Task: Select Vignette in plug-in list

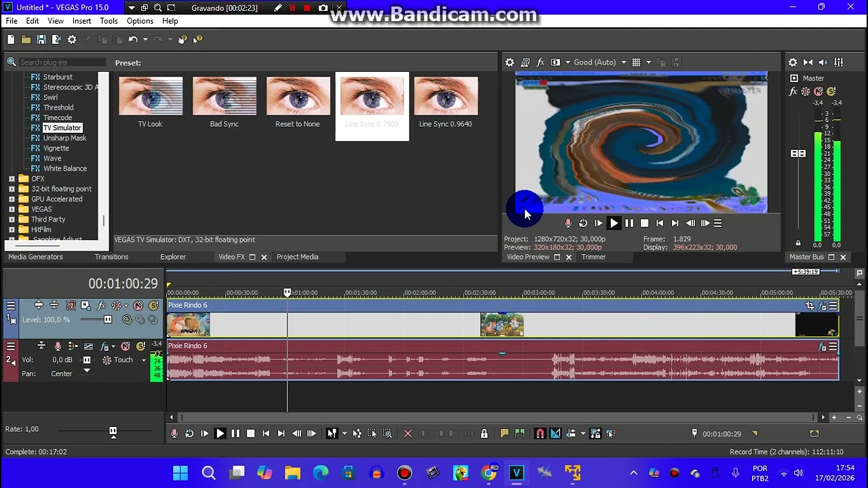Action: pyautogui.click(x=56, y=148)
